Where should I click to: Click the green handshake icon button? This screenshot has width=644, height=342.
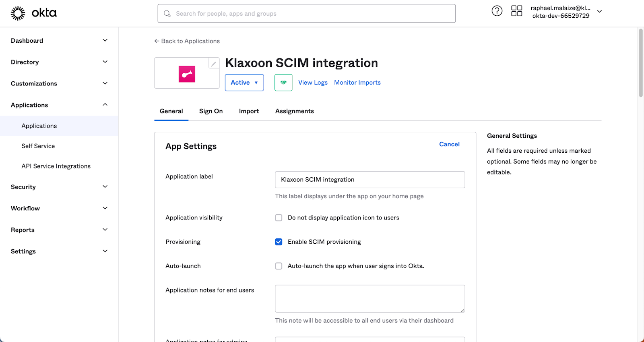(x=283, y=83)
